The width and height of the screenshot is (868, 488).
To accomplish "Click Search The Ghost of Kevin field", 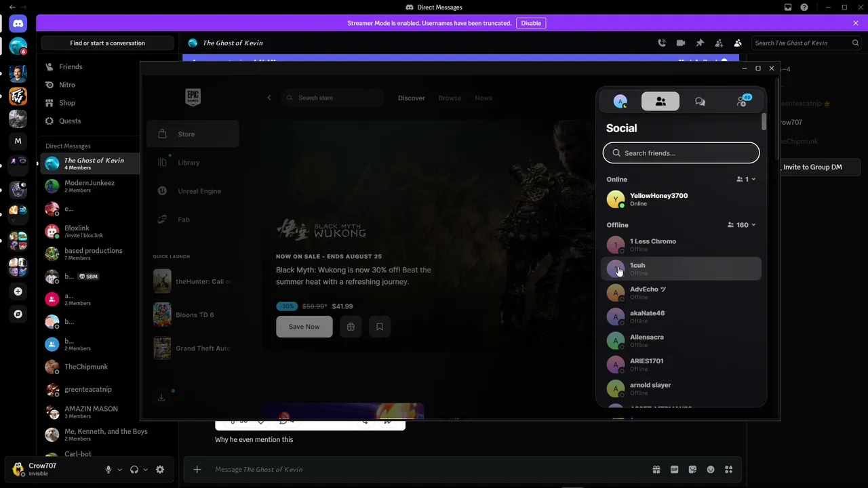I will click(x=808, y=43).
